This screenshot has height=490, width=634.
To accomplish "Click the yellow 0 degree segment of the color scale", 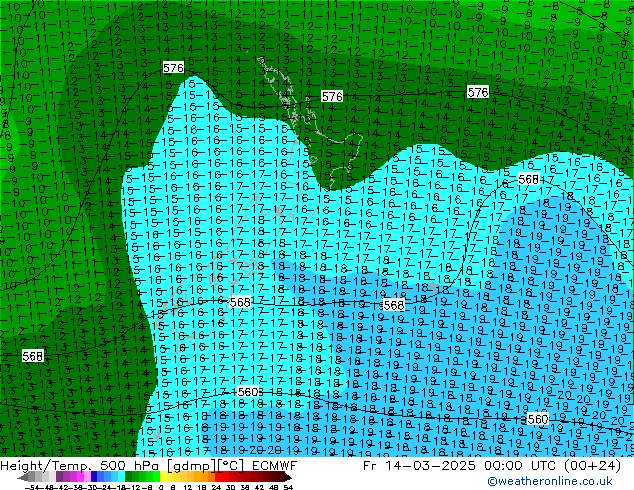I will click(x=163, y=477).
